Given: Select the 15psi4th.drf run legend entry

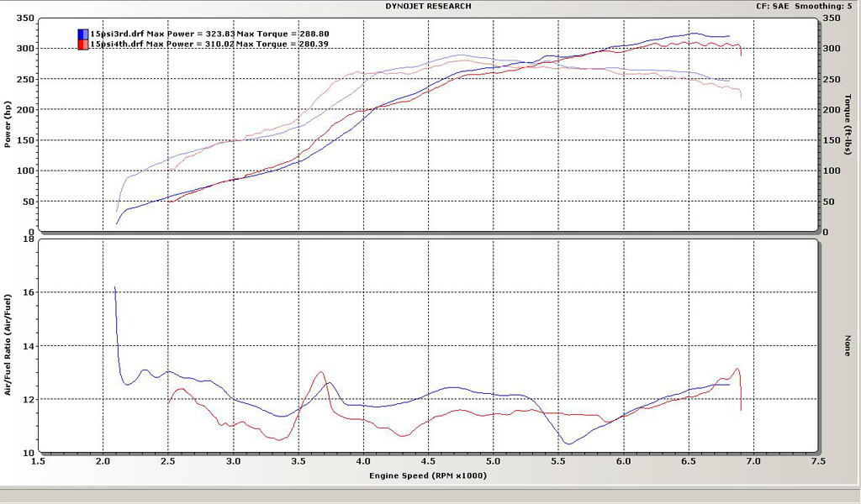Looking at the screenshot, I should 118,45.
